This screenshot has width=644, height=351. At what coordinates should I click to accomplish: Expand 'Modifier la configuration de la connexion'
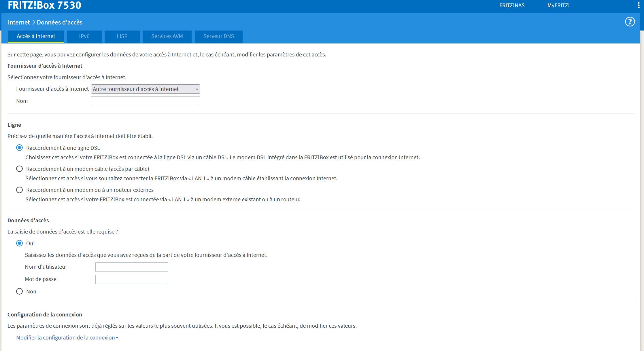[67, 337]
